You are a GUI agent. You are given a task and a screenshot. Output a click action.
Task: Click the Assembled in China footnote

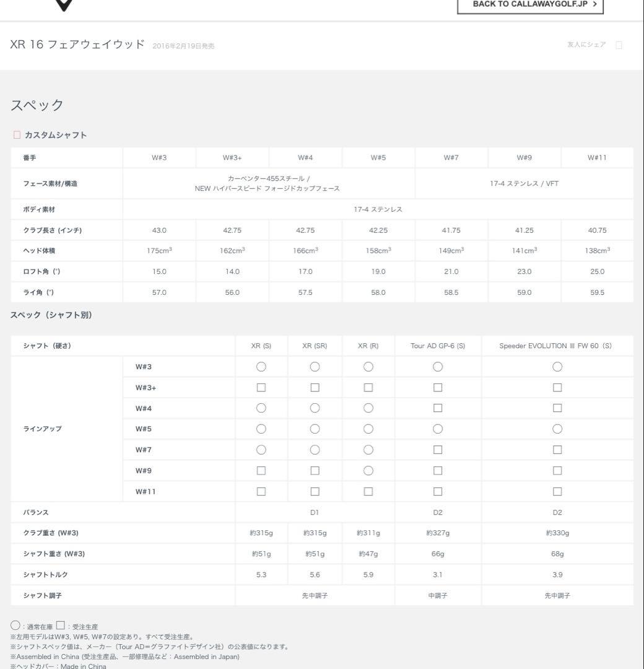coord(125,657)
